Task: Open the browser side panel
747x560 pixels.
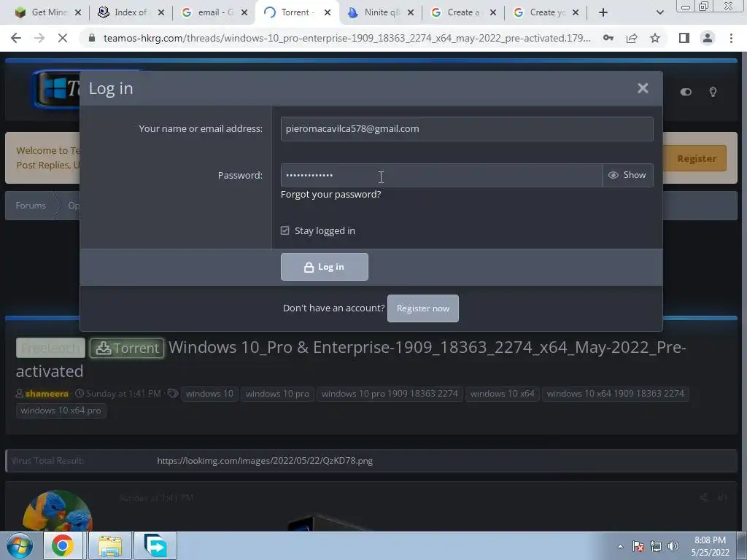Action: pyautogui.click(x=684, y=38)
